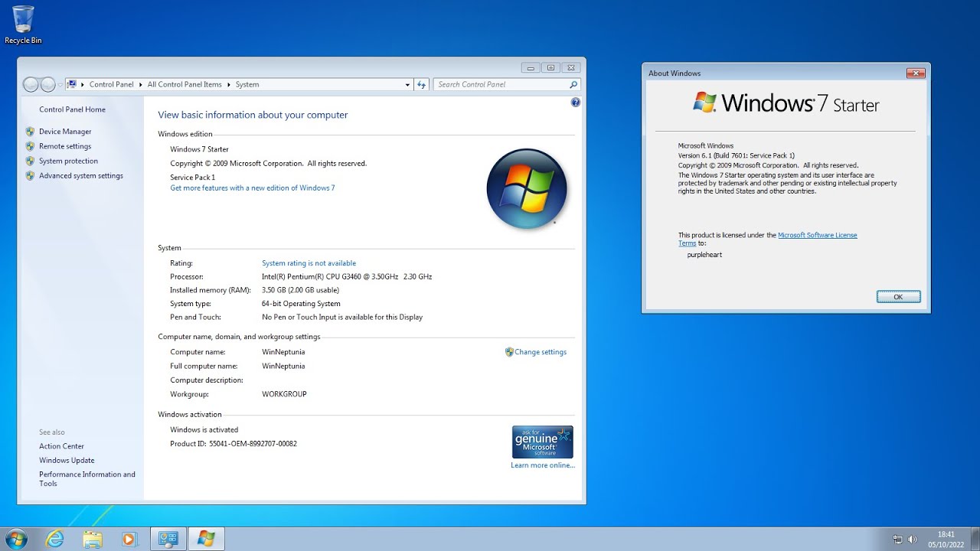Click OK in the About Windows dialog

(898, 296)
